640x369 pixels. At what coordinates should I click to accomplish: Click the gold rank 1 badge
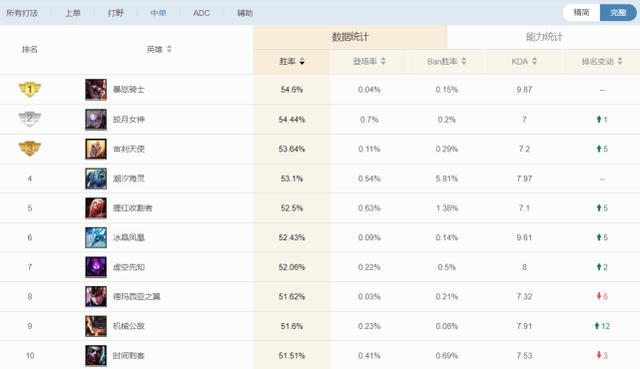click(x=30, y=89)
